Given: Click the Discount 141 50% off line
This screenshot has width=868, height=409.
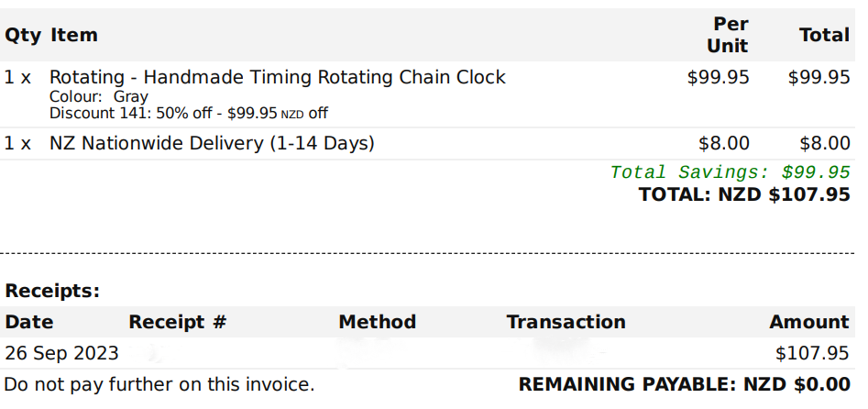Looking at the screenshot, I should (x=189, y=114).
